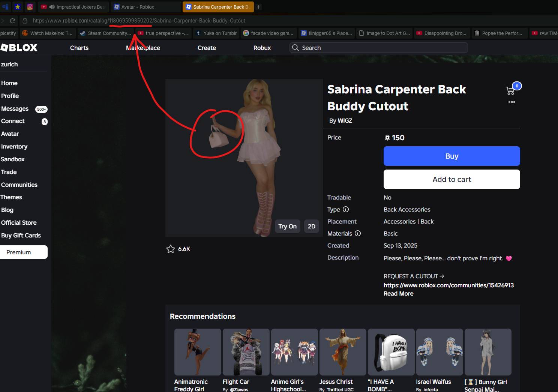Open the Yuke on Tumblr bookmark
Screen dimensions: 558x392
(x=217, y=33)
